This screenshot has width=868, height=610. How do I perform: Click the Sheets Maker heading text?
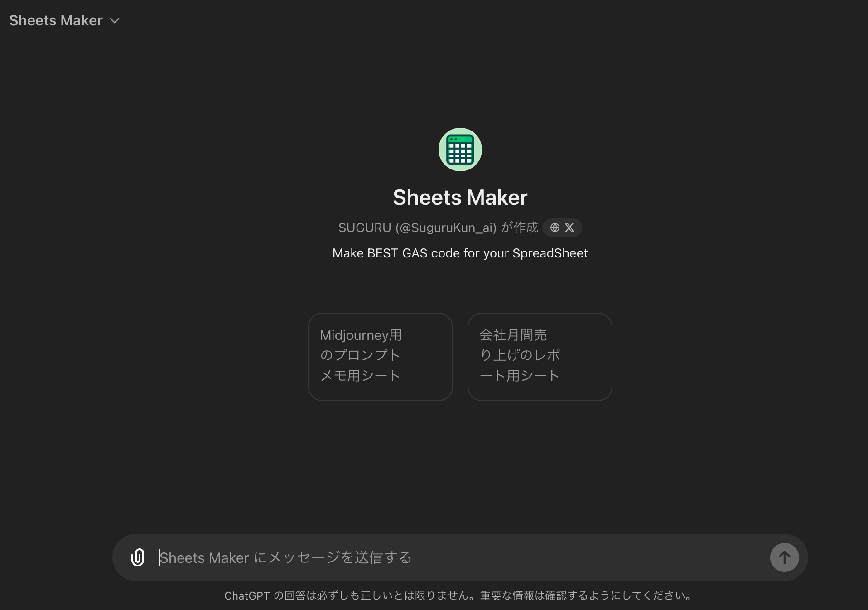tap(459, 197)
